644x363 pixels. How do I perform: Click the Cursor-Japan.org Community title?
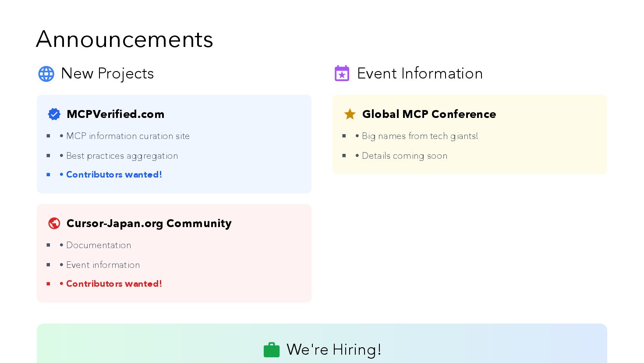coord(149,223)
